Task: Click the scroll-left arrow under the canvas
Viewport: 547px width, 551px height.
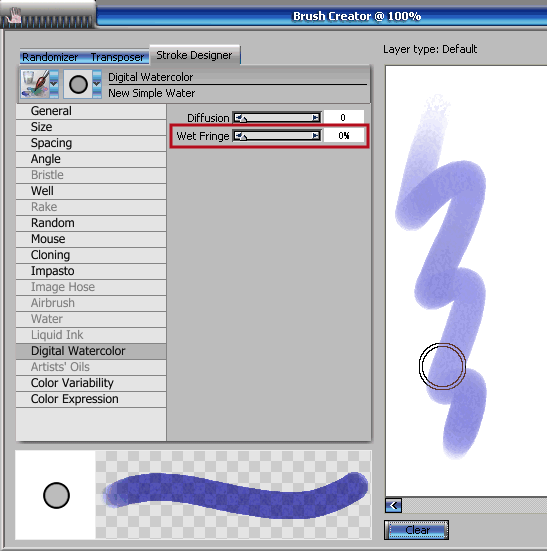Action: pyautogui.click(x=393, y=506)
